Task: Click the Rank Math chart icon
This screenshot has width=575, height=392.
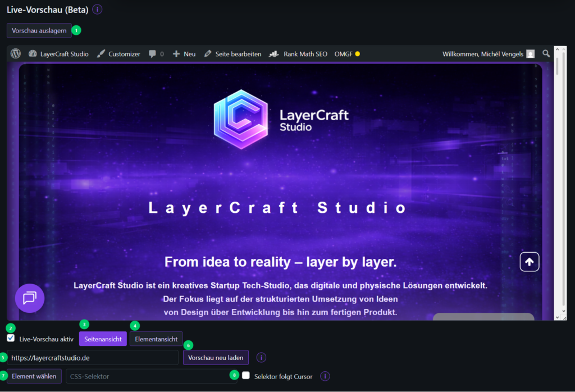Action: tap(273, 54)
